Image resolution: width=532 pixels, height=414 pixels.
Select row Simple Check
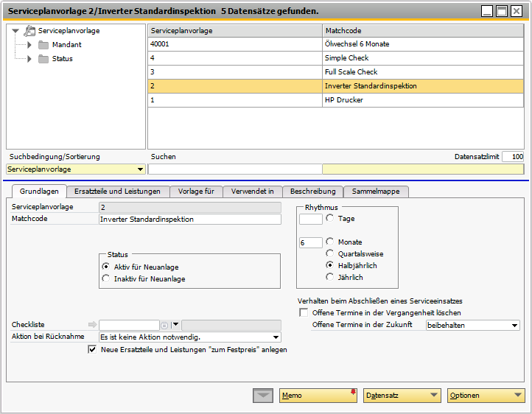click(336, 58)
